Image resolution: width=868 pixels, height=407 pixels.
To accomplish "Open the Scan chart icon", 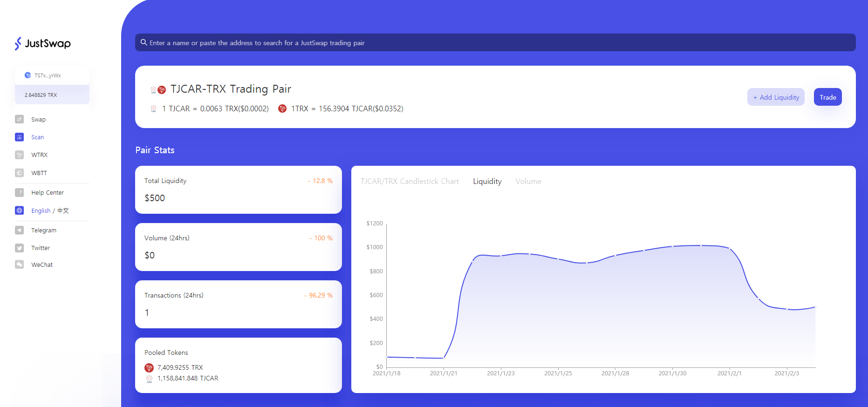I will (x=19, y=137).
